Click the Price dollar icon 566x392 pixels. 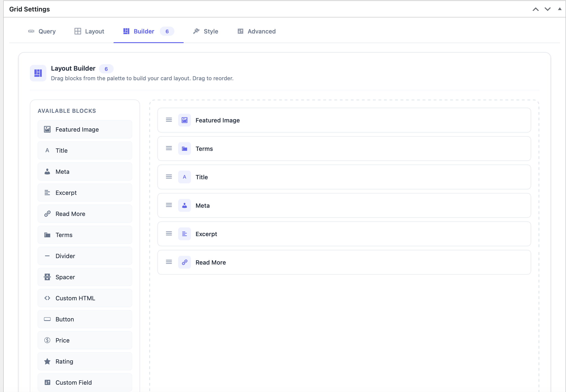47,340
